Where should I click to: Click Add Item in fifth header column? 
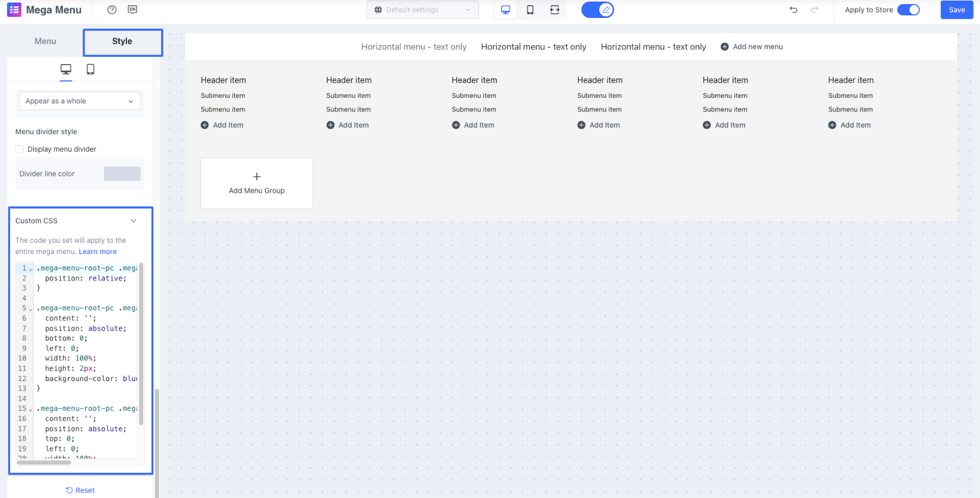(724, 125)
